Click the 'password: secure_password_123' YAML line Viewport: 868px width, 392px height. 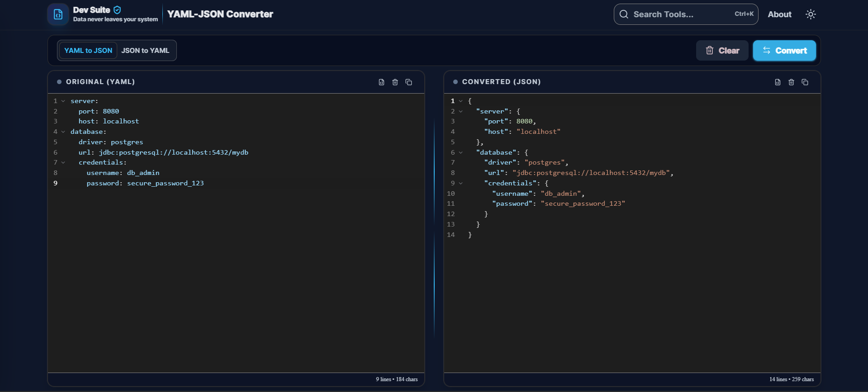click(x=145, y=183)
